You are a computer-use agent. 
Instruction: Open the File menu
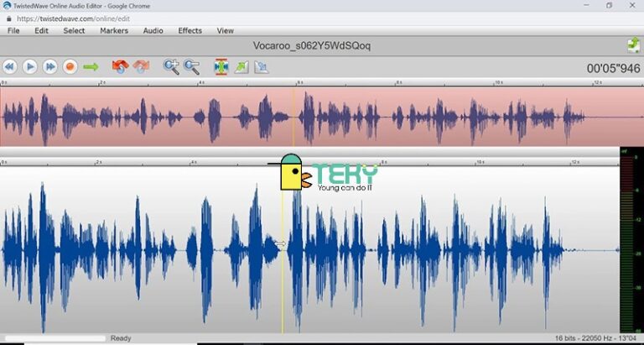[x=13, y=31]
